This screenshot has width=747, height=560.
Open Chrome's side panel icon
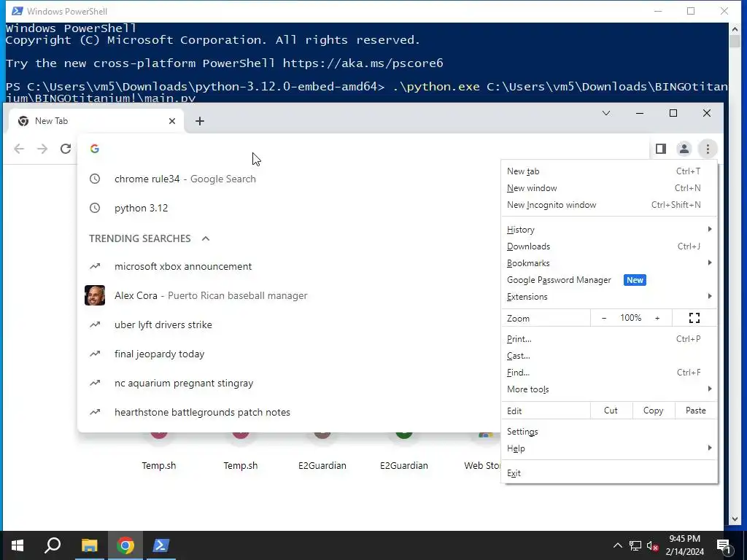[x=660, y=149]
